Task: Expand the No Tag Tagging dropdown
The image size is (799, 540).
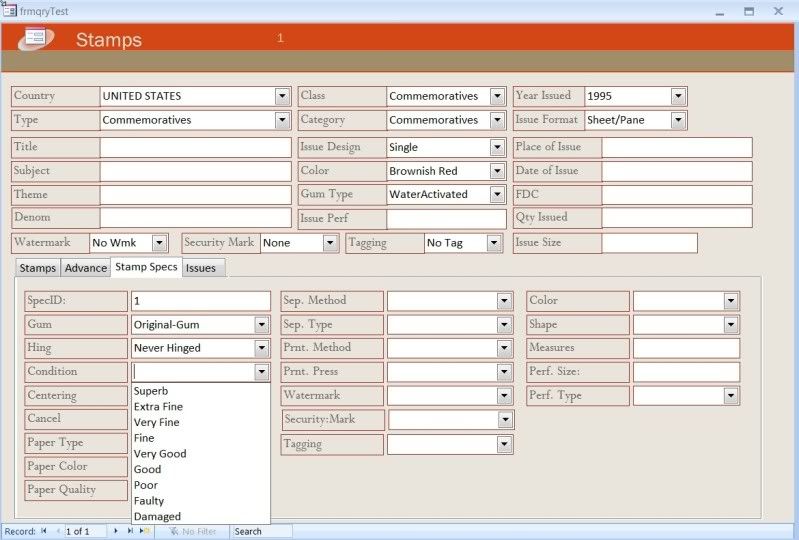Action: pyautogui.click(x=494, y=243)
